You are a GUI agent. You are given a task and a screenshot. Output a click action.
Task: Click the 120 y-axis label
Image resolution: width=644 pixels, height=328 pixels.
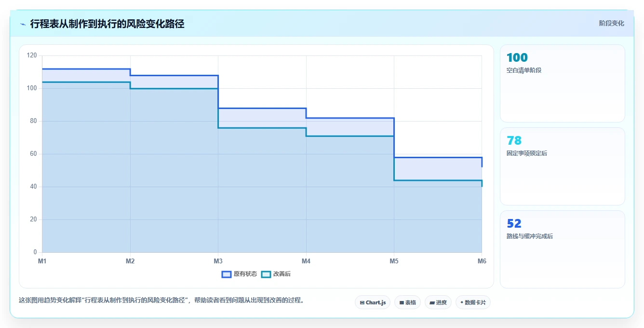click(x=32, y=55)
